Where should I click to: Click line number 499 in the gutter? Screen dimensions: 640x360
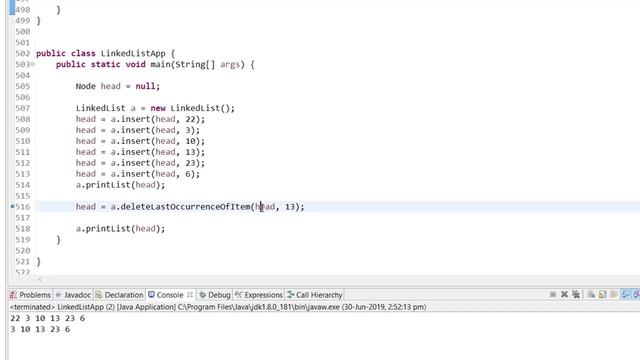[x=22, y=20]
